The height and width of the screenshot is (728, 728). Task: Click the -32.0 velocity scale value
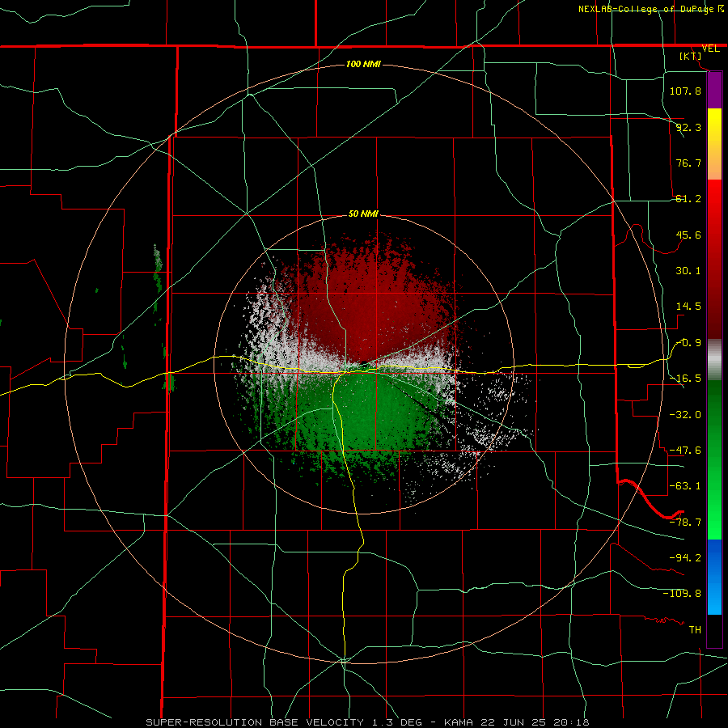(x=685, y=415)
